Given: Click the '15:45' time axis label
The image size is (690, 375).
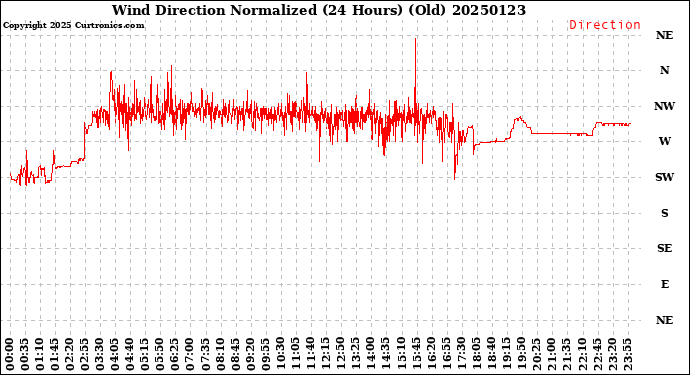Looking at the screenshot, I should coord(416,354).
